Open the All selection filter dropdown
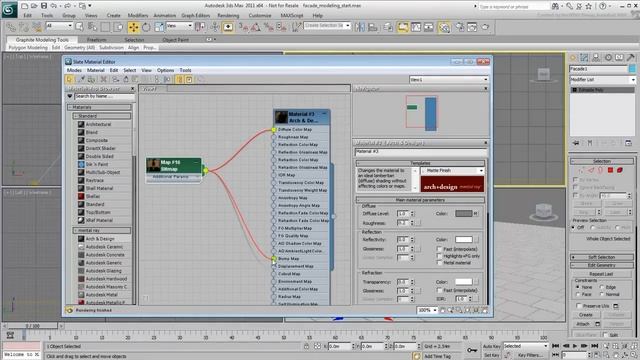The height and width of the screenshot is (360, 640). (x=59, y=25)
